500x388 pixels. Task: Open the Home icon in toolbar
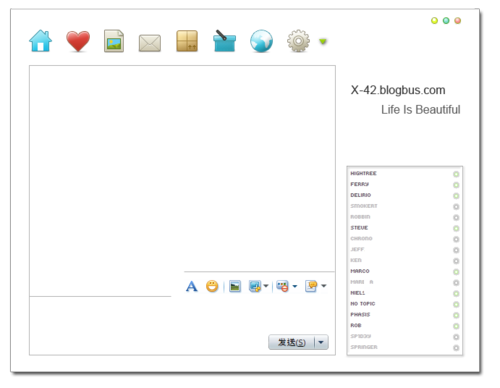40,41
